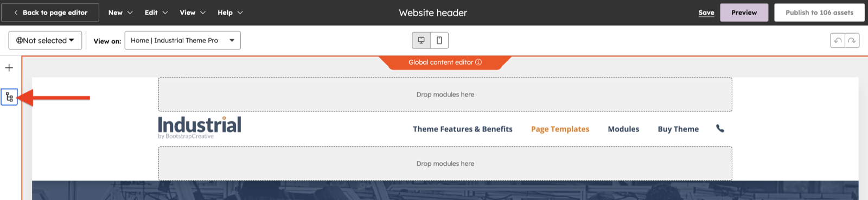Image resolution: width=868 pixels, height=200 pixels.
Task: Click the Website header title
Action: click(433, 12)
